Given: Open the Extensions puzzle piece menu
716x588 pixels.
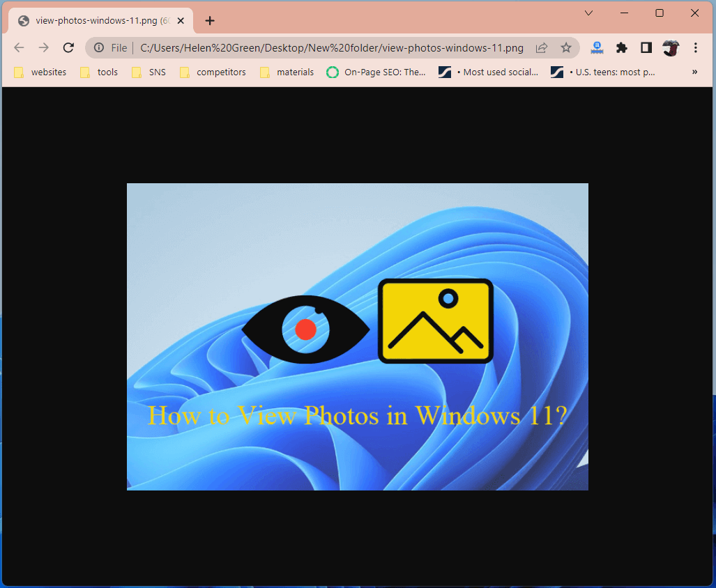Looking at the screenshot, I should (x=621, y=48).
